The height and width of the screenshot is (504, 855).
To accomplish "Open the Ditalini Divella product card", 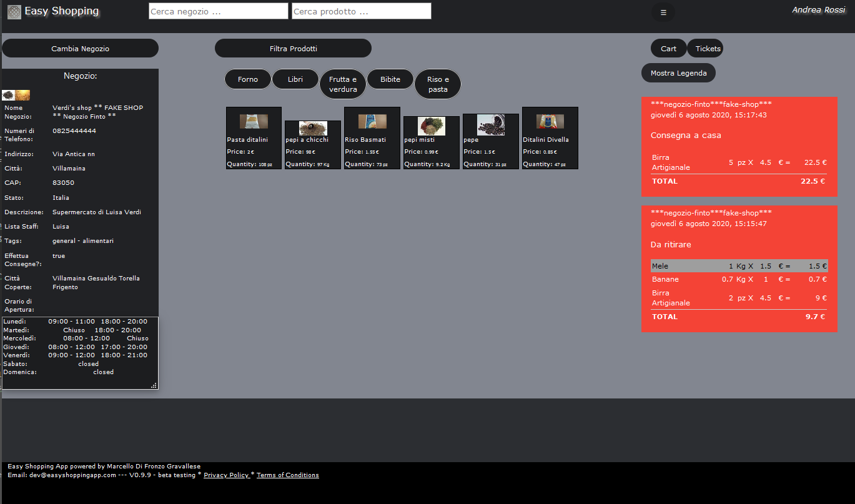I will [x=550, y=138].
